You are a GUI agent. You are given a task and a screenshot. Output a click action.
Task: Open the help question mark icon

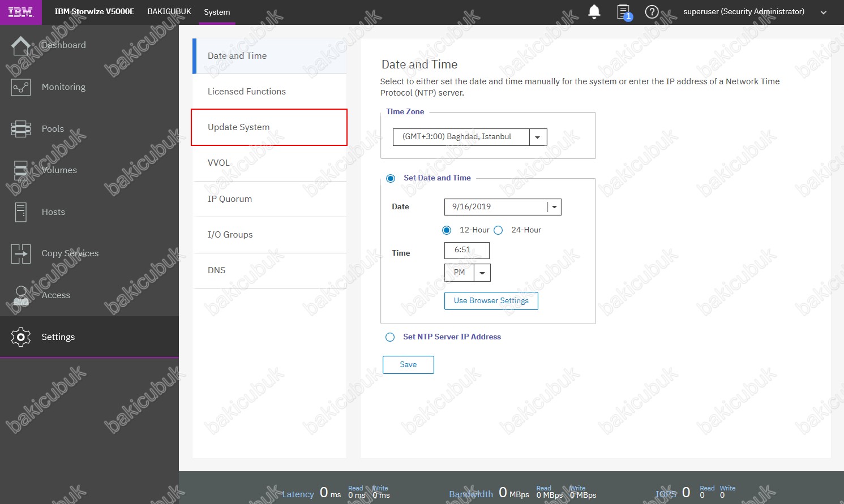pos(652,12)
